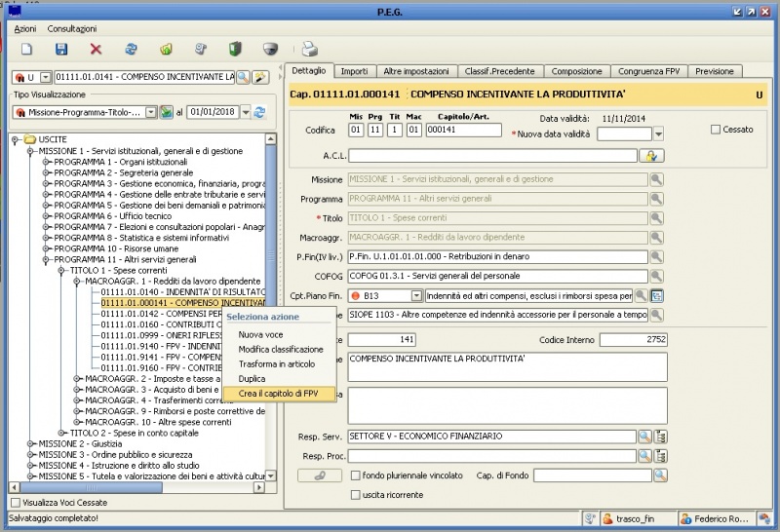This screenshot has width=780, height=532.
Task: Open the Consultazioni menu
Action: click(72, 30)
